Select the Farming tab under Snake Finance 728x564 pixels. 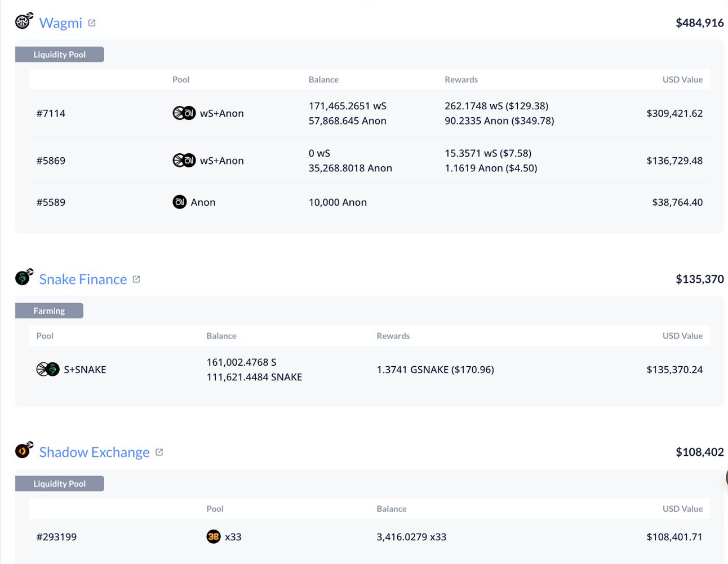(49, 311)
